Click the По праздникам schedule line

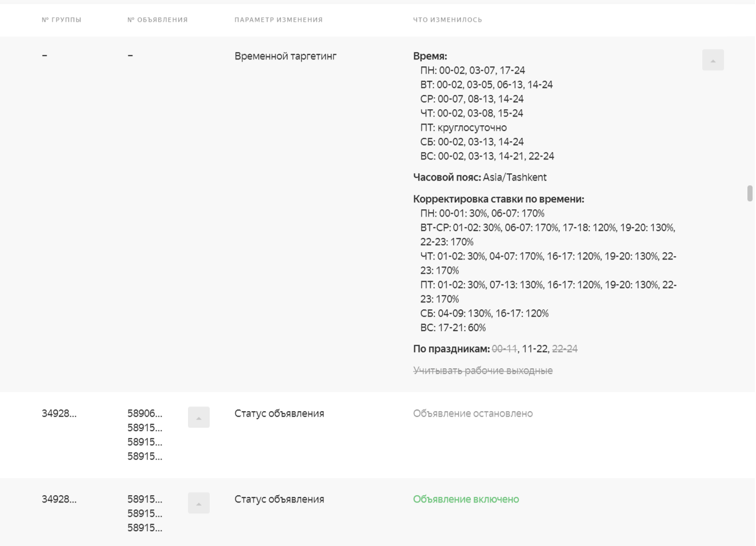[x=495, y=349]
